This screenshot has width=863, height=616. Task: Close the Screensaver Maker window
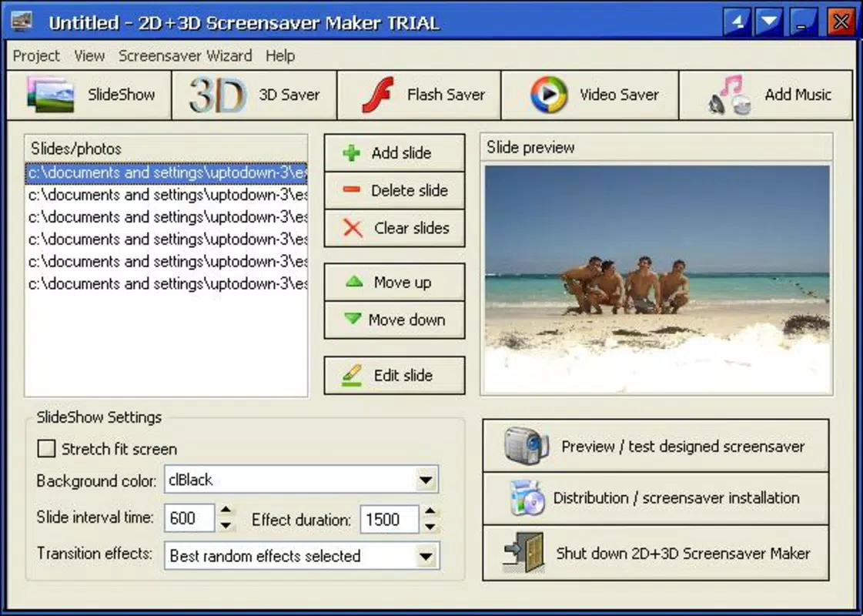point(841,22)
